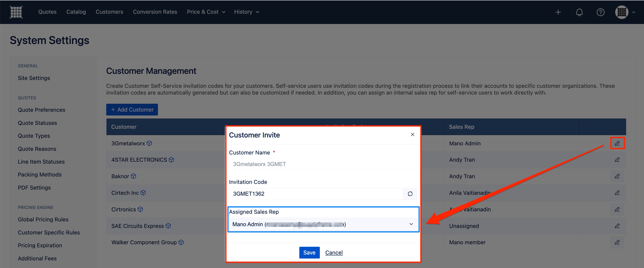Open notifications bell icon
Viewport: 644px width, 268px height.
click(579, 12)
